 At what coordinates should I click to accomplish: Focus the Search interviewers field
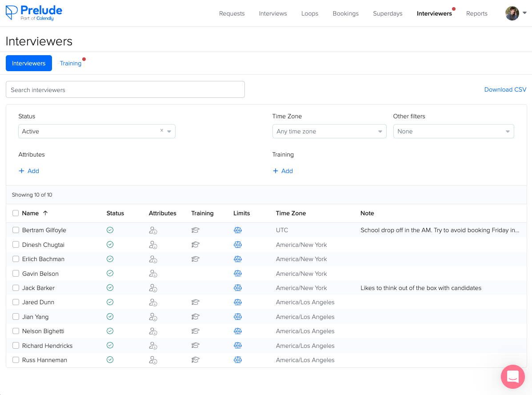click(x=125, y=89)
